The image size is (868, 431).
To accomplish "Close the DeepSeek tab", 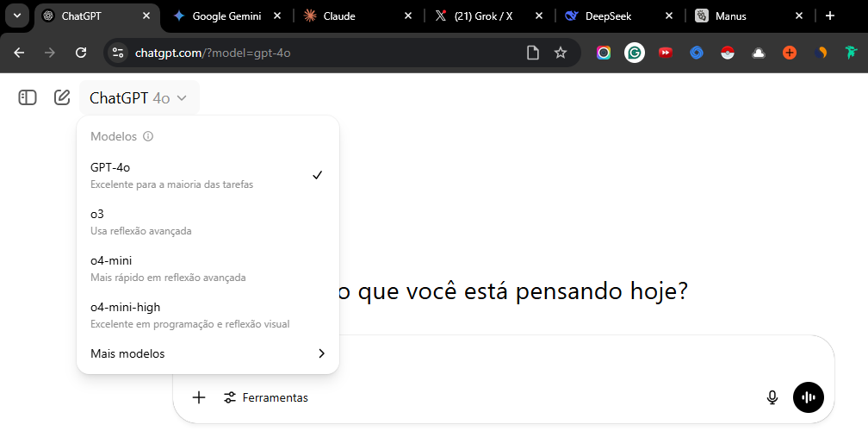I will (x=669, y=16).
